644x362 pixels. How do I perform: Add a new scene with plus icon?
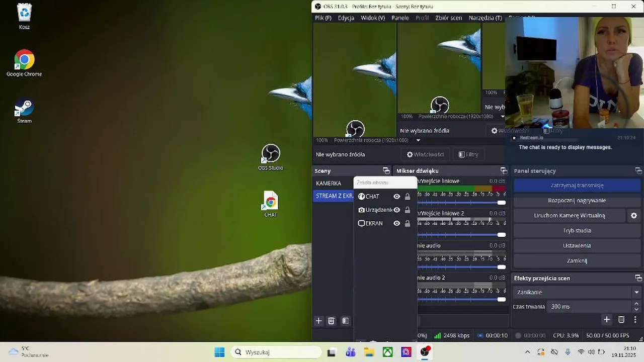(318, 321)
